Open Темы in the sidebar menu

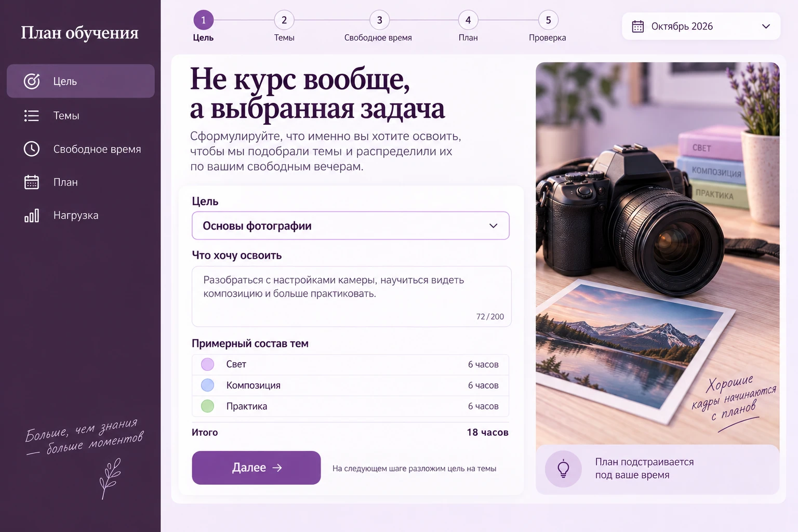pos(81,115)
